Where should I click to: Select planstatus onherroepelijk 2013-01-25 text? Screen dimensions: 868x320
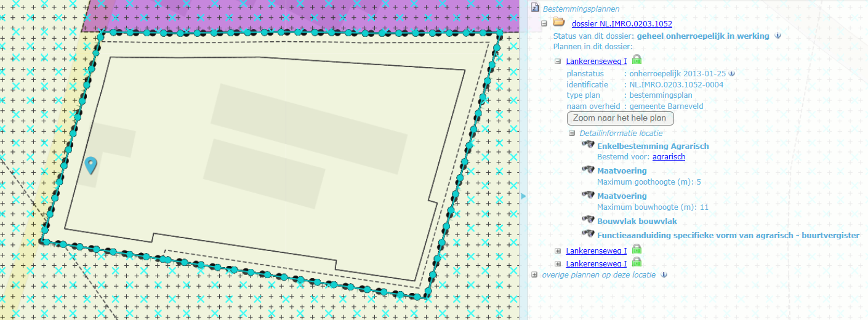tap(677, 74)
